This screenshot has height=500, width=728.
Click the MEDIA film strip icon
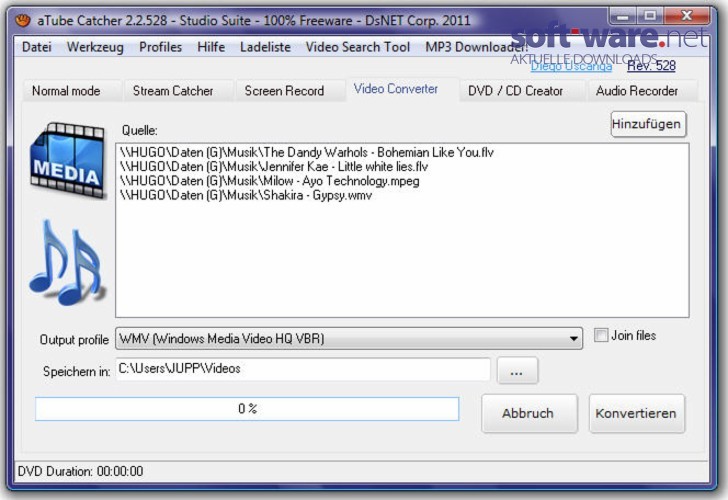click(68, 161)
